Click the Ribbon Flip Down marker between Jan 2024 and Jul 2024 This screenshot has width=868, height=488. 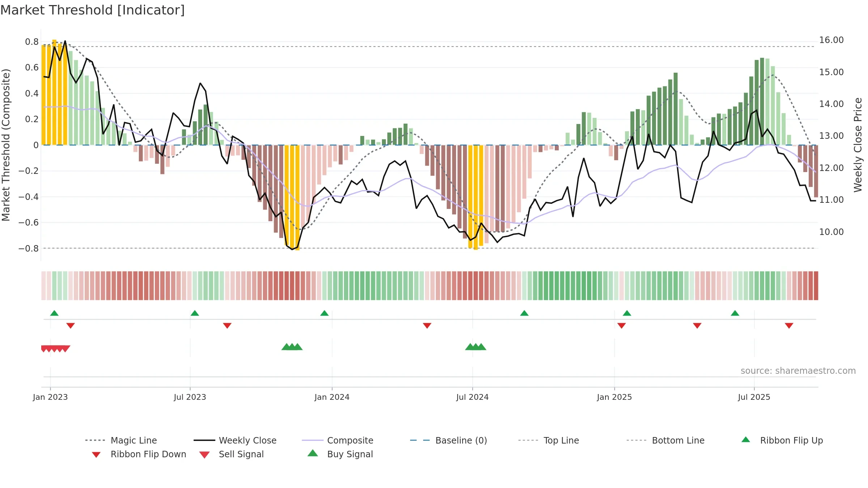(x=427, y=326)
